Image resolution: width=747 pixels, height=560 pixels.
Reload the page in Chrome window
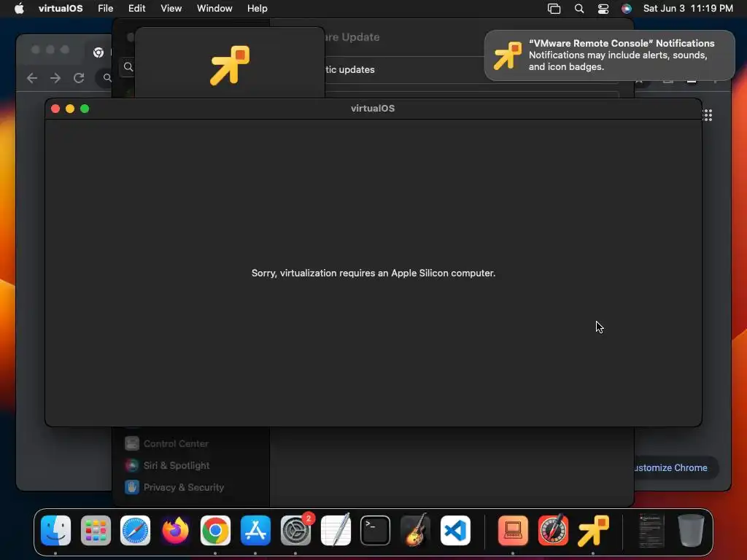(x=79, y=78)
